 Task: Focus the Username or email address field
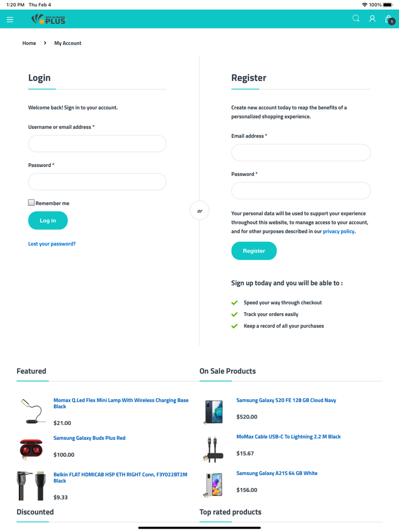97,144
